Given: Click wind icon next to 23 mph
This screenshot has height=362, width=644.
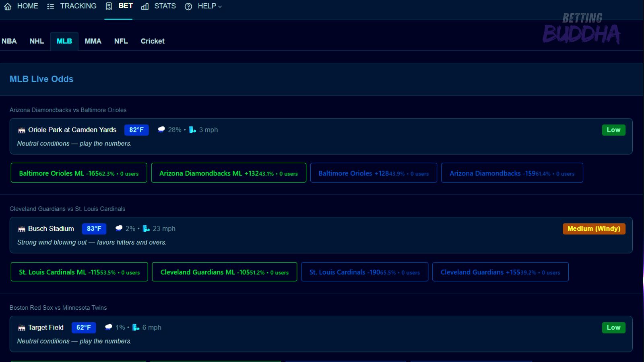Looking at the screenshot, I should (x=146, y=228).
